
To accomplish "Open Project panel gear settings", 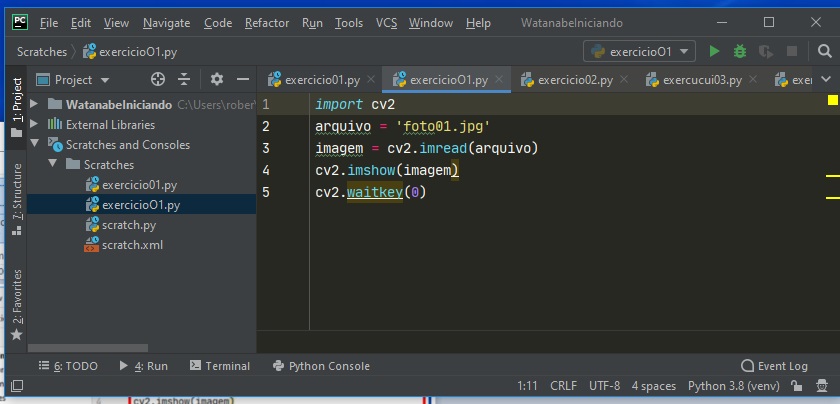I will pos(216,79).
